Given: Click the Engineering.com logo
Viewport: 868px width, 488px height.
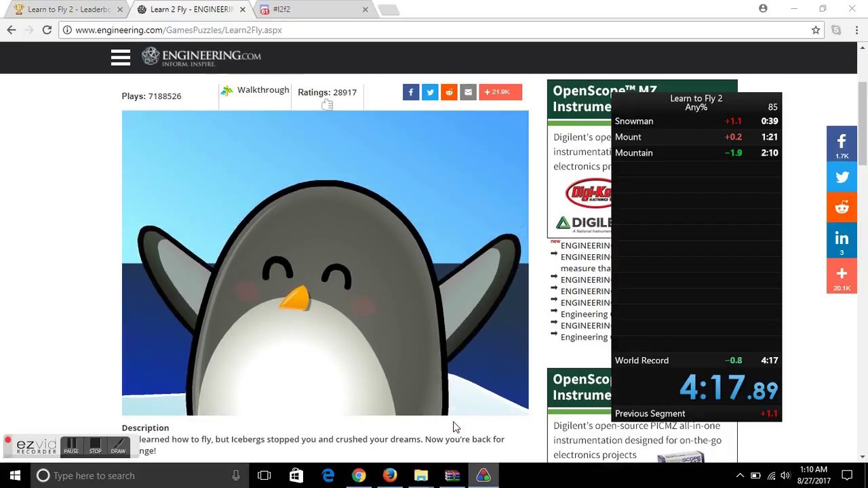Looking at the screenshot, I should (201, 57).
